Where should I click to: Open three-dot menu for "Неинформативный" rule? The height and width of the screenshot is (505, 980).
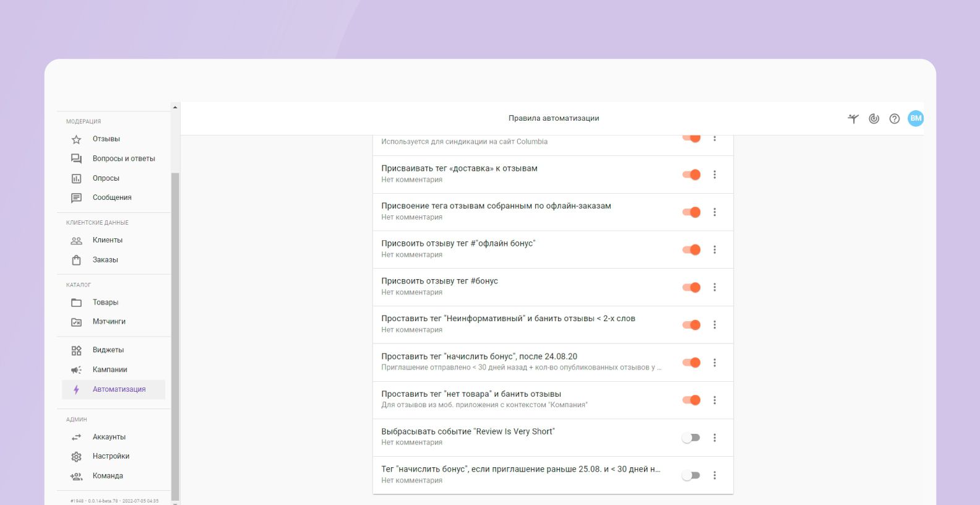pos(715,325)
